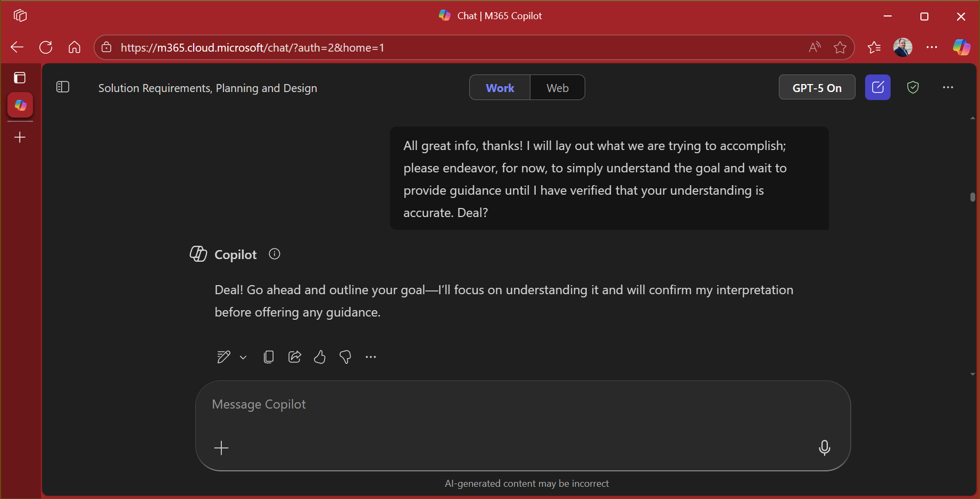Image resolution: width=980 pixels, height=499 pixels.
Task: Toggle the Copilot navigation sidebar panel
Action: pos(63,87)
